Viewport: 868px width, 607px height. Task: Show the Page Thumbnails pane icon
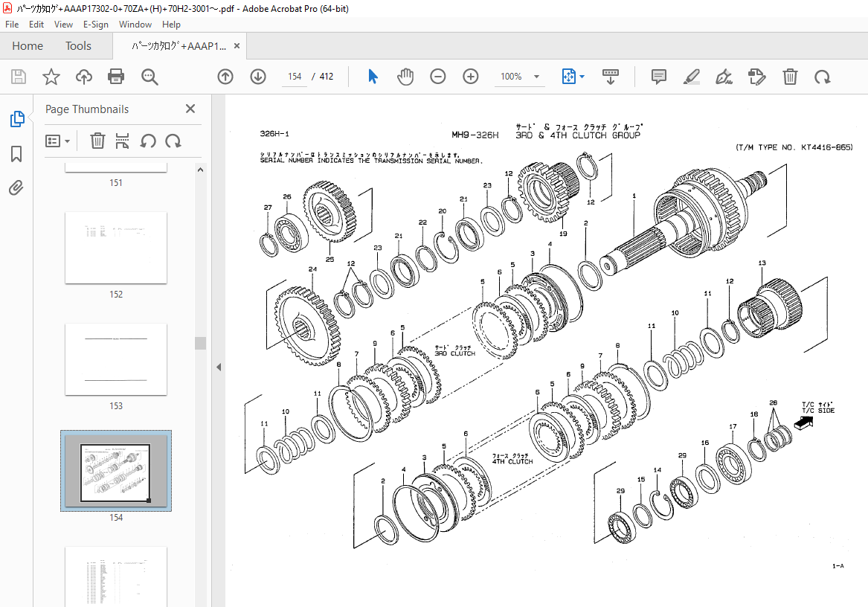pyautogui.click(x=16, y=118)
